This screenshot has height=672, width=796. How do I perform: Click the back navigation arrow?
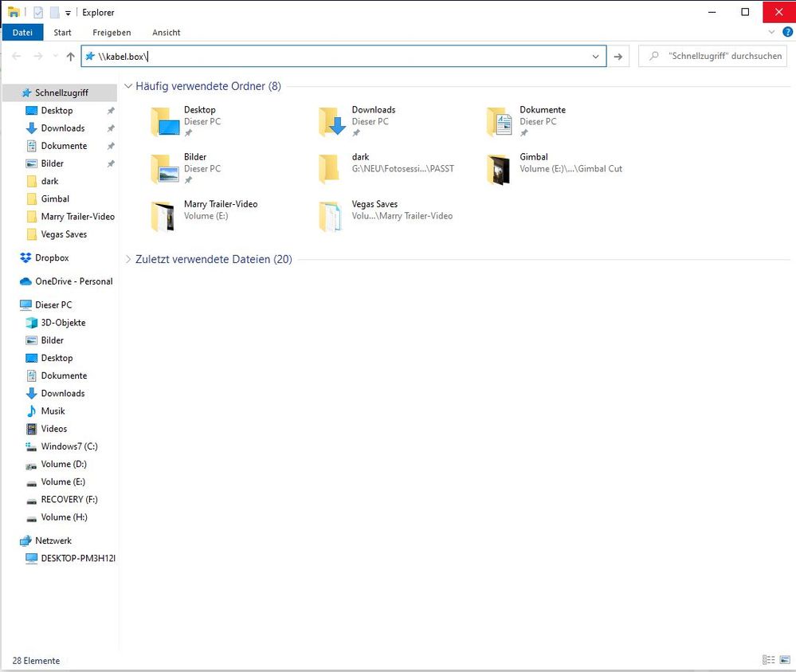tap(16, 57)
